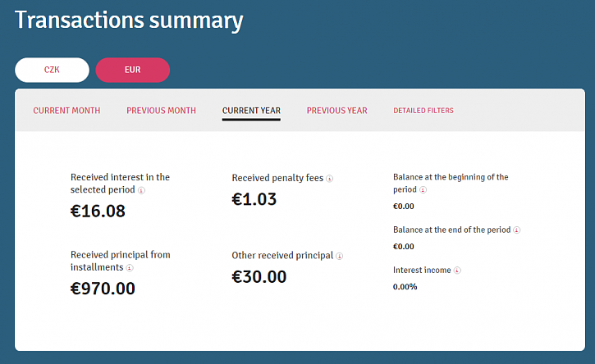Show the Previous Year tab
The width and height of the screenshot is (595, 364).
pos(337,111)
